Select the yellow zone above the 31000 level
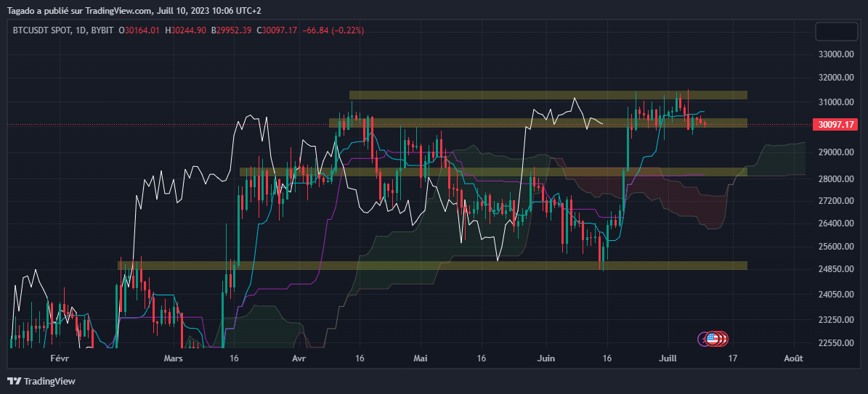 [548, 95]
